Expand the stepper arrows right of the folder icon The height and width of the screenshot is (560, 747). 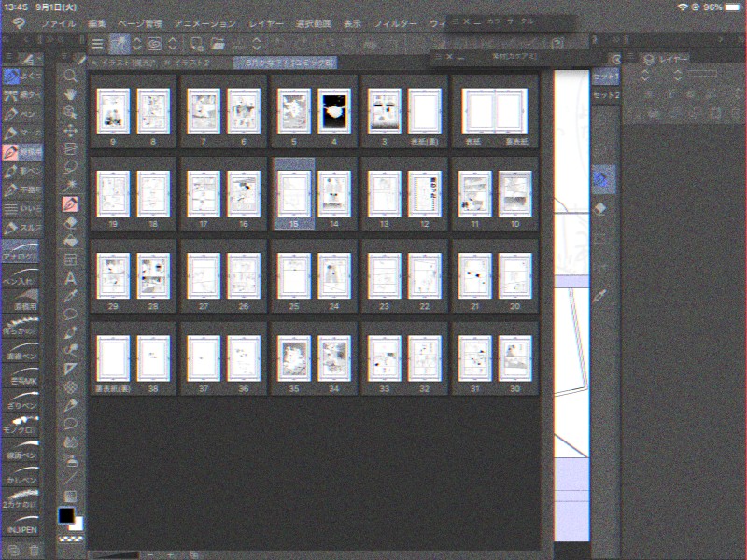[x=256, y=44]
